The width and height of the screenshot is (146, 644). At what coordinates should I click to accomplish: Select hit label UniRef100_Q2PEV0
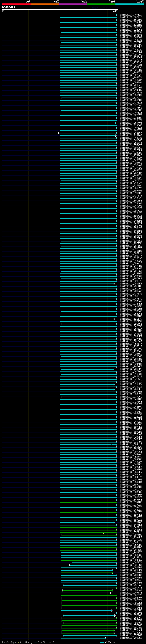131,115
